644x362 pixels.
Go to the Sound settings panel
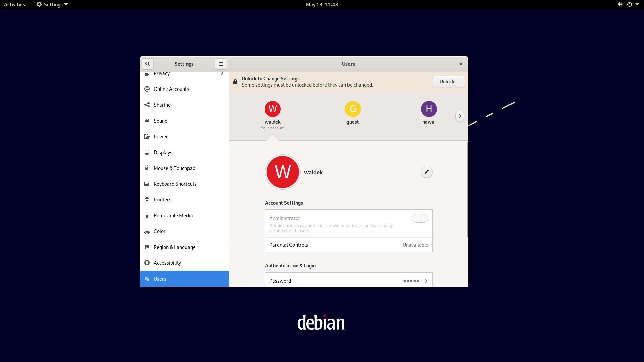point(184,121)
